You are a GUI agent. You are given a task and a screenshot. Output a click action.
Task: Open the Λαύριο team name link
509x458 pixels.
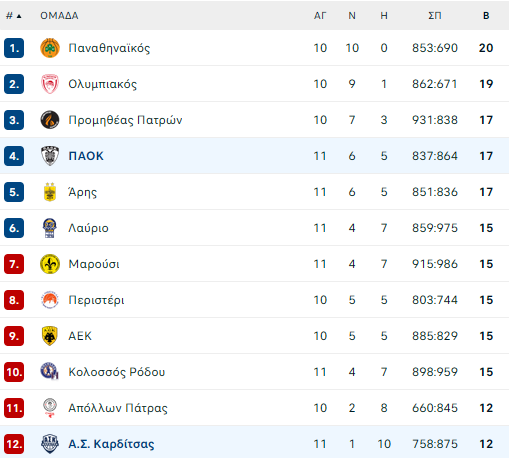pos(88,228)
